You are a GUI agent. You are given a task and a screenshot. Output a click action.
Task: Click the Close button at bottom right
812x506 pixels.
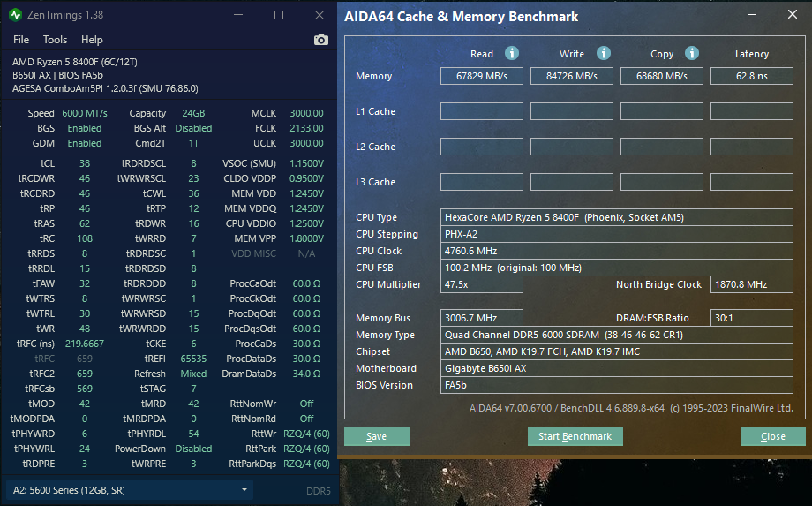tap(772, 436)
